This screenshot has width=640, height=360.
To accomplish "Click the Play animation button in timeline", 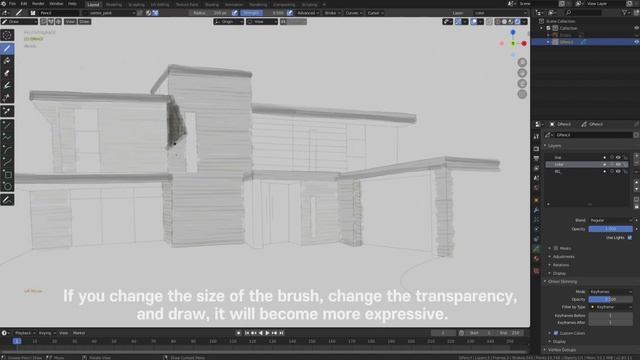I will click(268, 333).
